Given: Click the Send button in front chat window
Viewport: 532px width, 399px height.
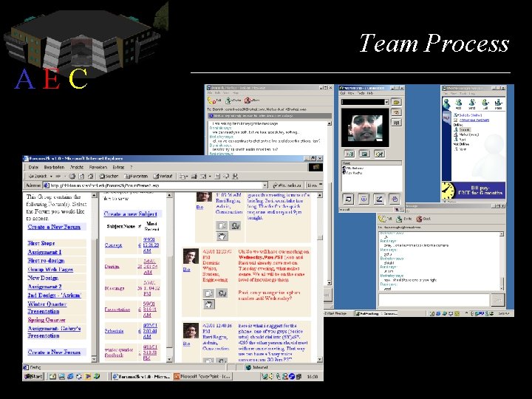Looking at the screenshot, I should coord(499,300).
